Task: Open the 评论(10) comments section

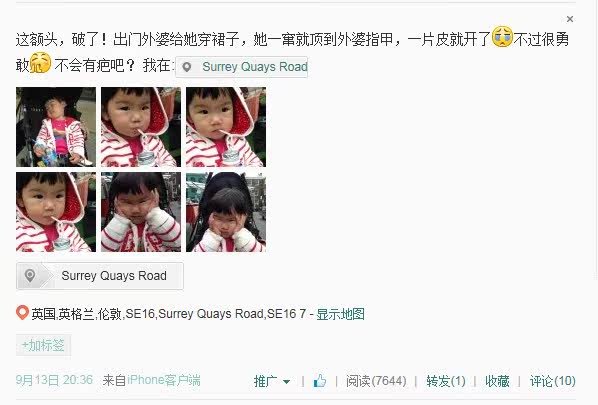Action: [x=552, y=381]
